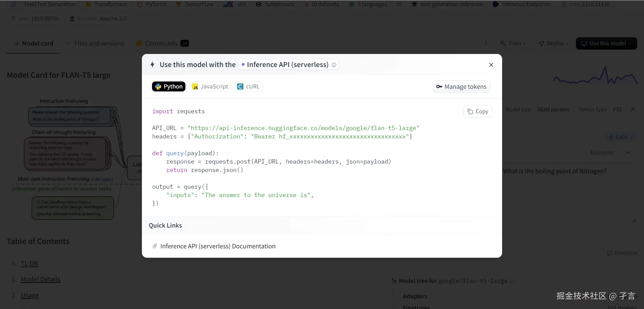The image size is (644, 309).
Task: Open the three-dot more options menu
Action: coord(486,44)
